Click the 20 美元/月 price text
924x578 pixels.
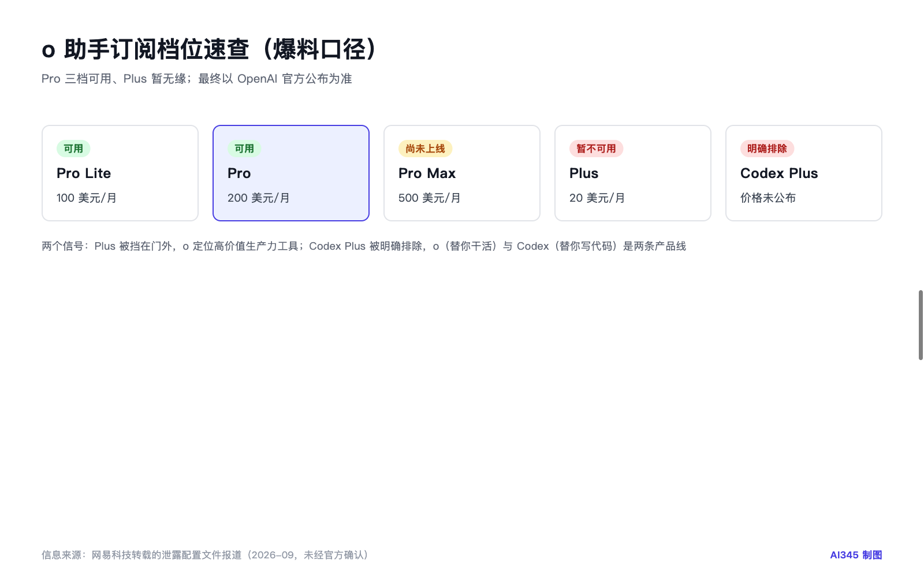pyautogui.click(x=597, y=198)
